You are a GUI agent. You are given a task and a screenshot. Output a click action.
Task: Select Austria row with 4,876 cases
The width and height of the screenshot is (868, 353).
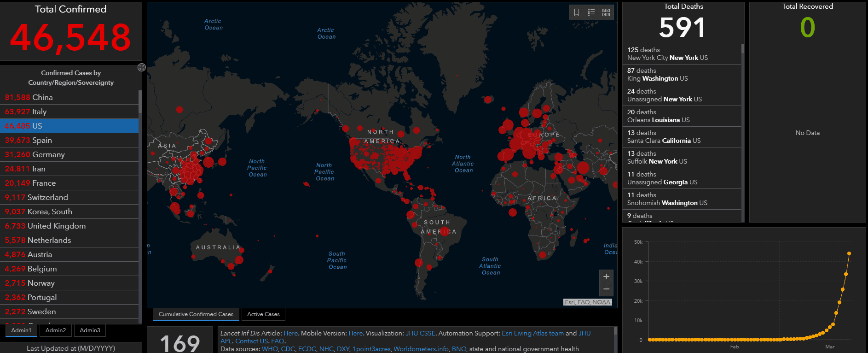click(69, 254)
